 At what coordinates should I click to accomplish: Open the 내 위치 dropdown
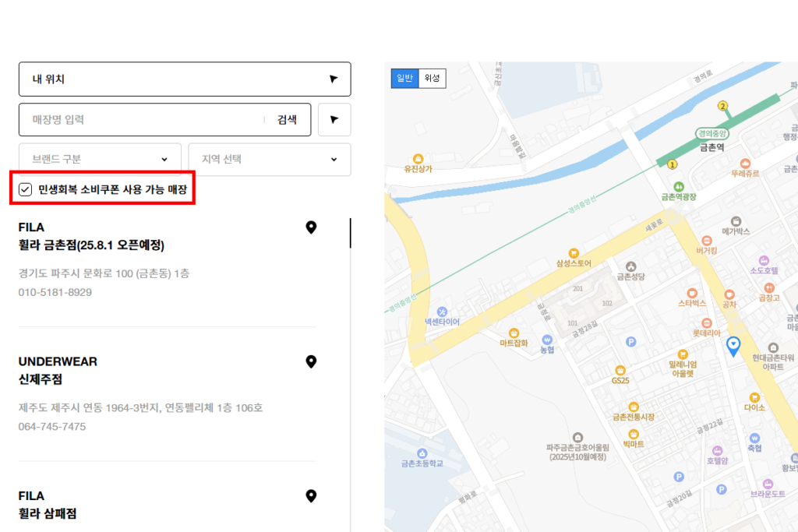click(185, 79)
